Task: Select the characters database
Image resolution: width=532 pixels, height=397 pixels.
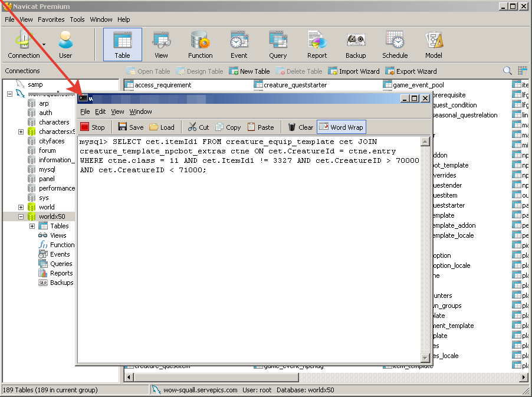Action: tap(54, 122)
